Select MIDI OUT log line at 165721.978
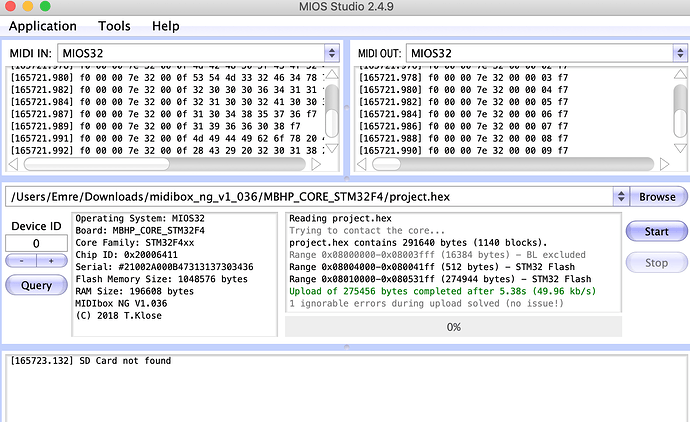Screen dimensions: 690x422 (x=463, y=78)
